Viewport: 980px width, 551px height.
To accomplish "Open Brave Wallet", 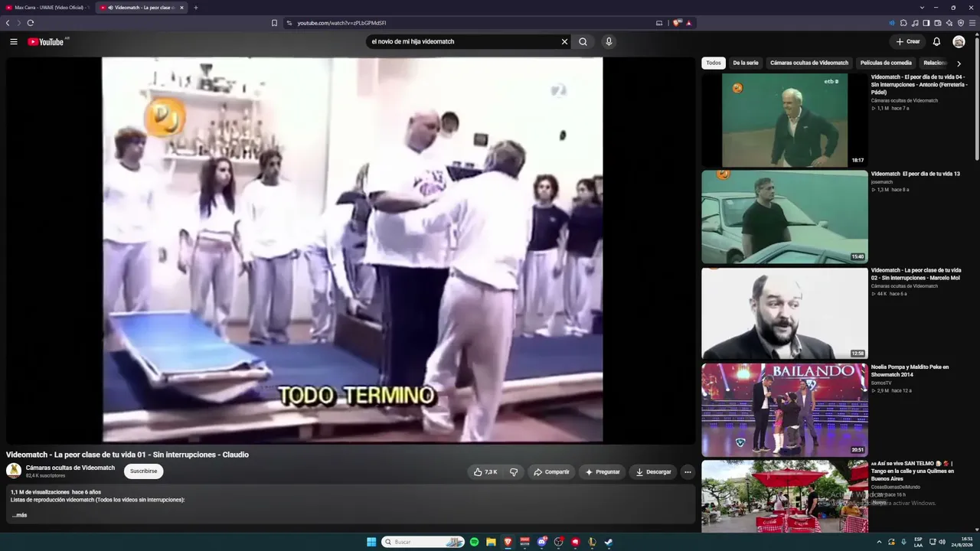I will (938, 23).
